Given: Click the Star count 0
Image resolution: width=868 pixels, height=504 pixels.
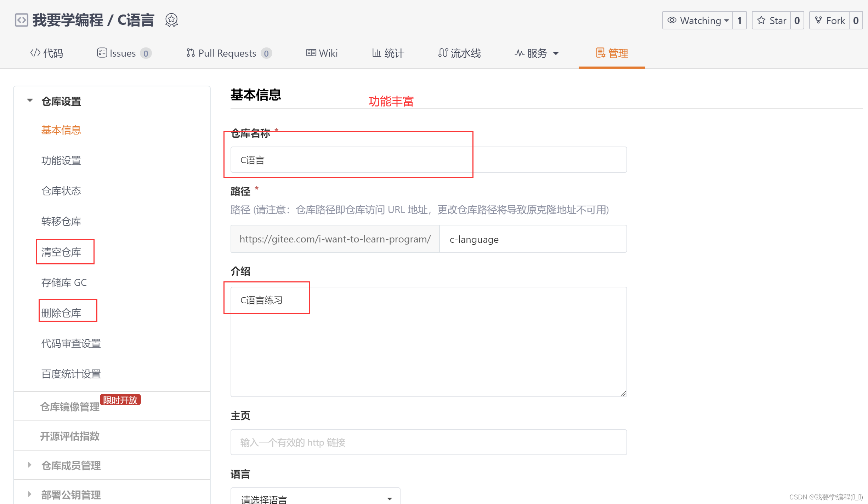Looking at the screenshot, I should (797, 21).
